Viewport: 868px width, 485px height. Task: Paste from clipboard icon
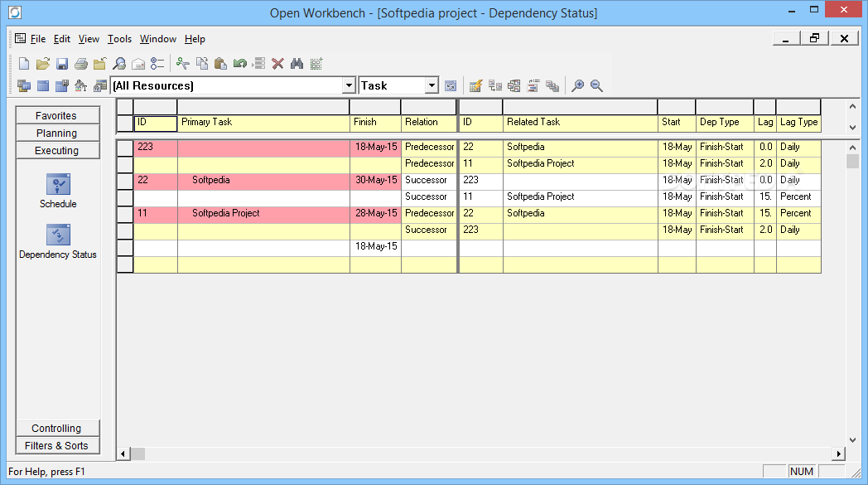[x=220, y=64]
